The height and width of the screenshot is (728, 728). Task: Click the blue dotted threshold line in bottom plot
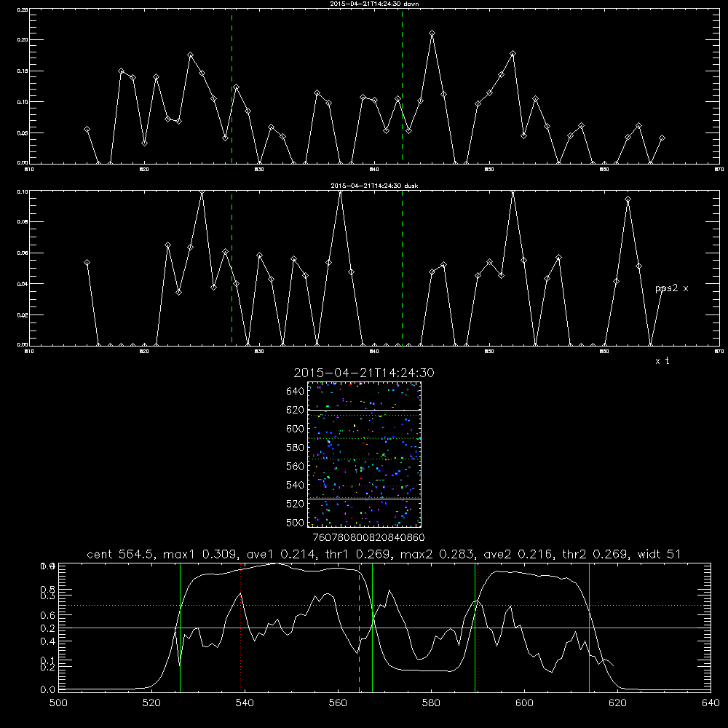coord(384,606)
